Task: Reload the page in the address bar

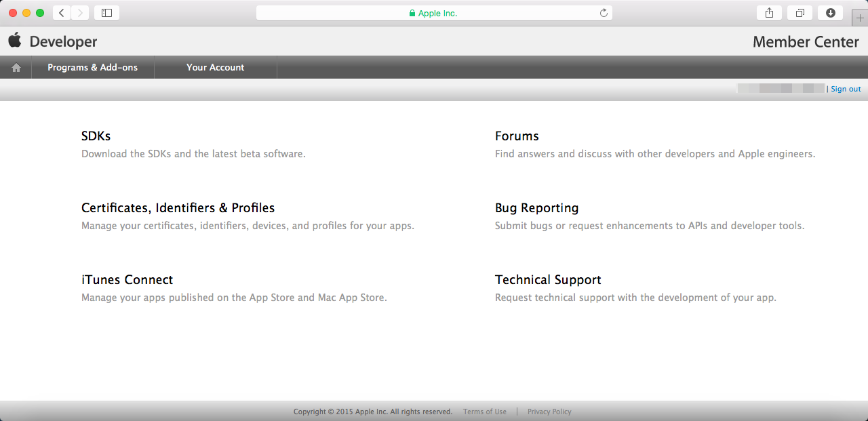Action: point(604,13)
